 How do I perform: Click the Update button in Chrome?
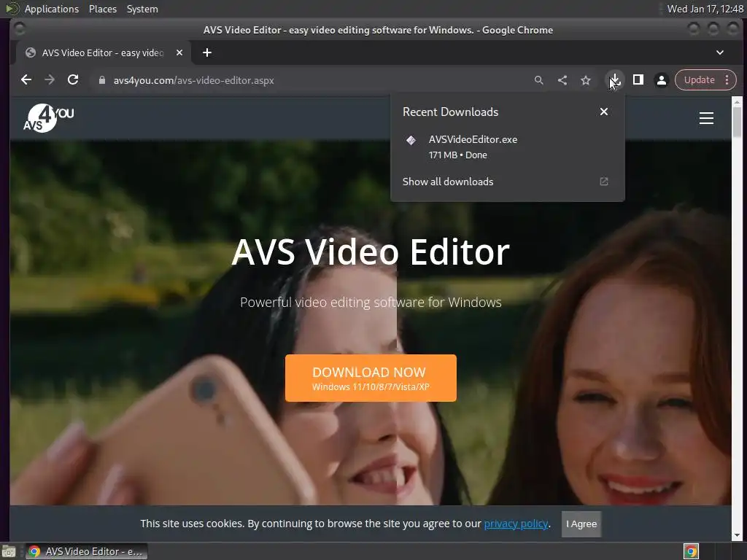(x=699, y=80)
